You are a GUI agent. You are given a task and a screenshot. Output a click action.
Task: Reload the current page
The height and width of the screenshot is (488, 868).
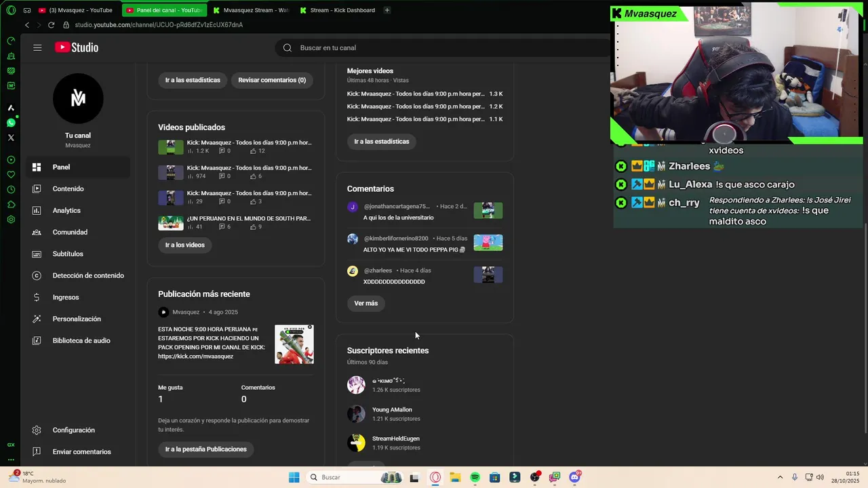51,25
